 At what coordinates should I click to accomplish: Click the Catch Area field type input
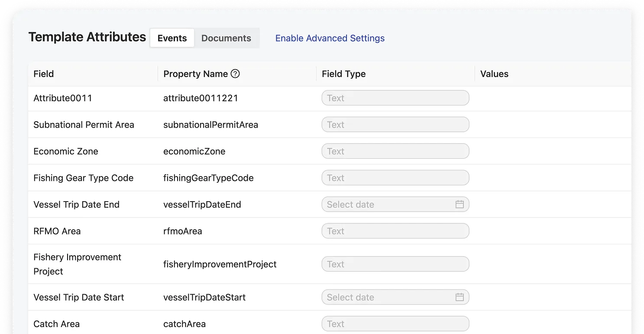(x=395, y=324)
